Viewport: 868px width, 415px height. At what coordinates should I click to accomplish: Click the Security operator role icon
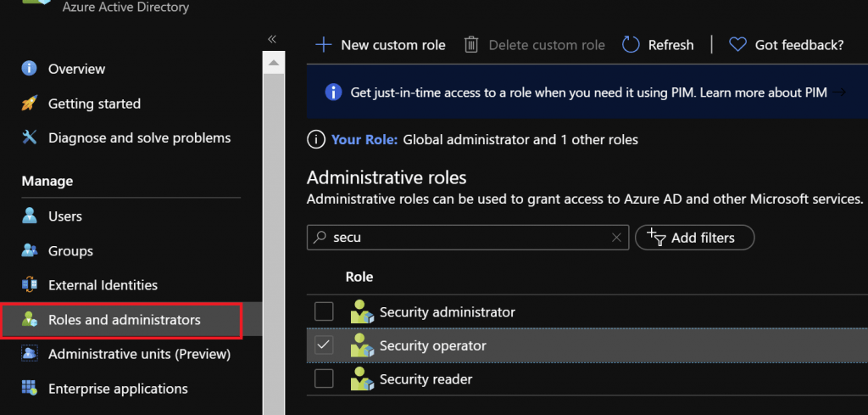363,345
